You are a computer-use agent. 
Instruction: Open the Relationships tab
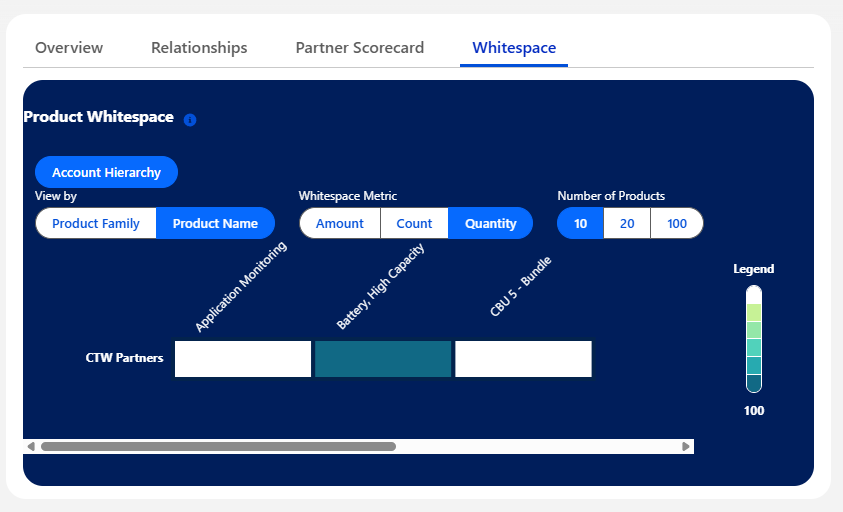pyautogui.click(x=199, y=48)
